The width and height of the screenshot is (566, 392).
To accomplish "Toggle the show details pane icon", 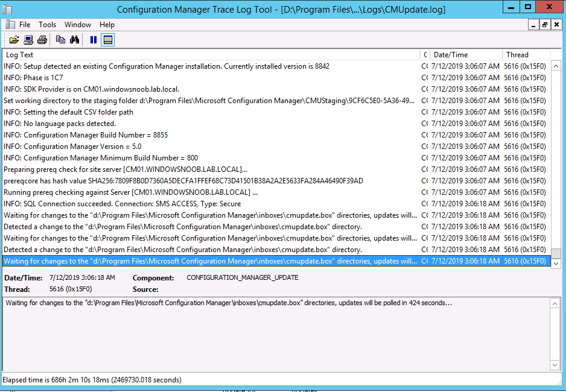I will pos(107,40).
